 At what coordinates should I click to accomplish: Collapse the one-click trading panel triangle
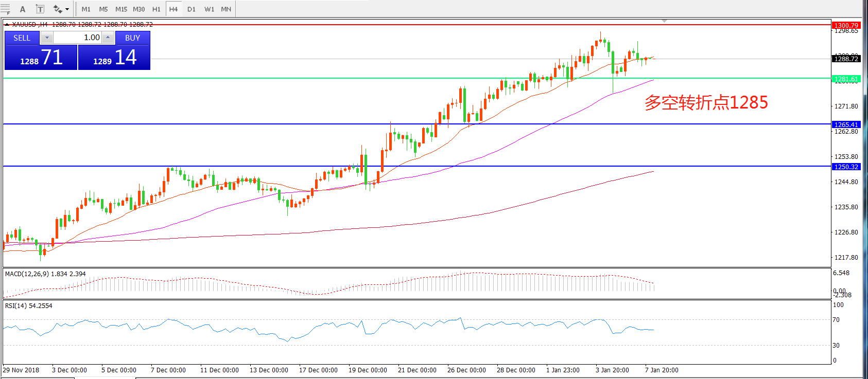[6, 24]
